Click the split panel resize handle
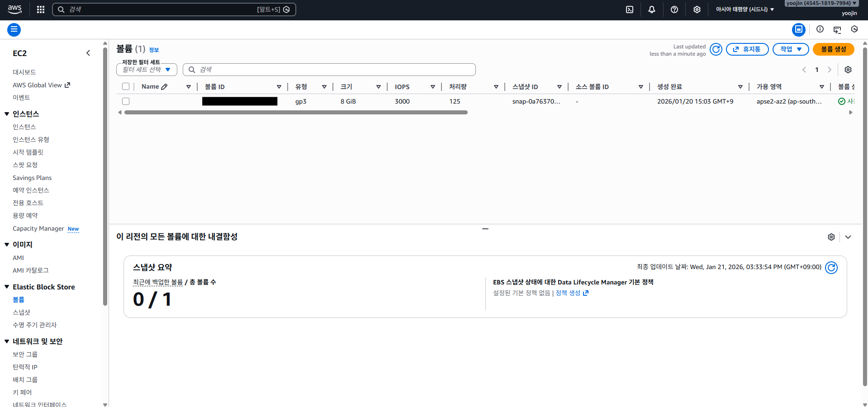 coord(485,229)
